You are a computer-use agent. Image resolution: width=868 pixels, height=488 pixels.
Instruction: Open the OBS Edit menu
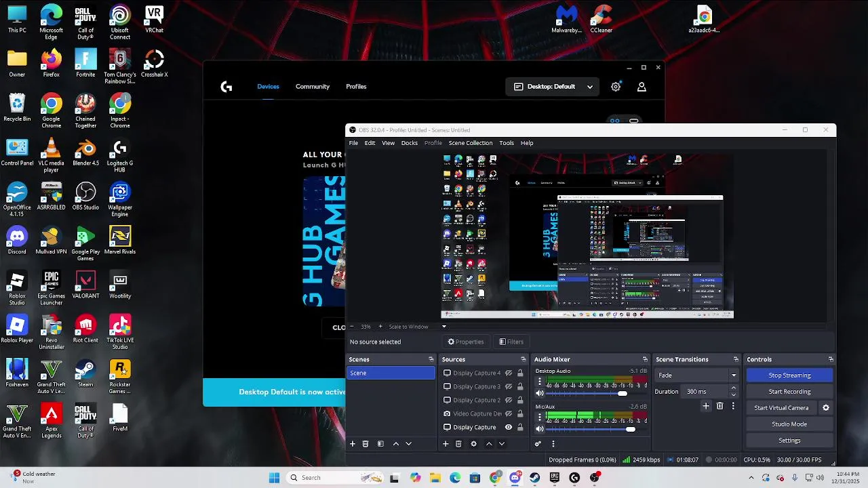tap(370, 143)
